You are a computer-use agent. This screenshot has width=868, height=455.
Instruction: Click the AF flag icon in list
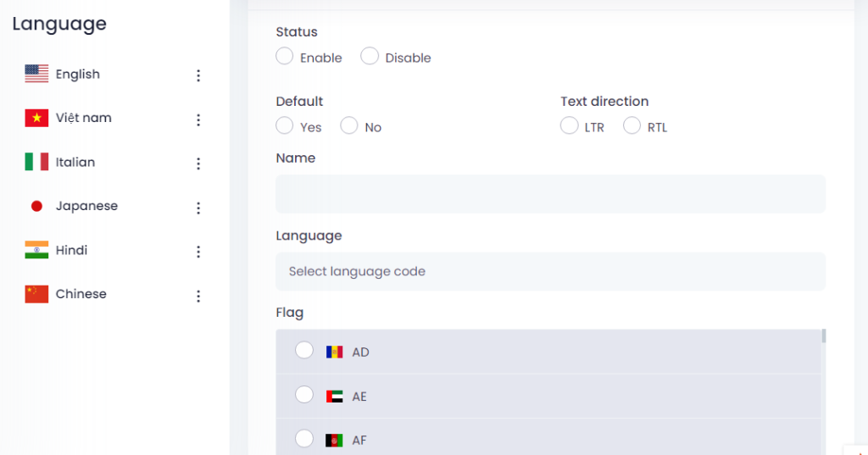click(x=334, y=440)
